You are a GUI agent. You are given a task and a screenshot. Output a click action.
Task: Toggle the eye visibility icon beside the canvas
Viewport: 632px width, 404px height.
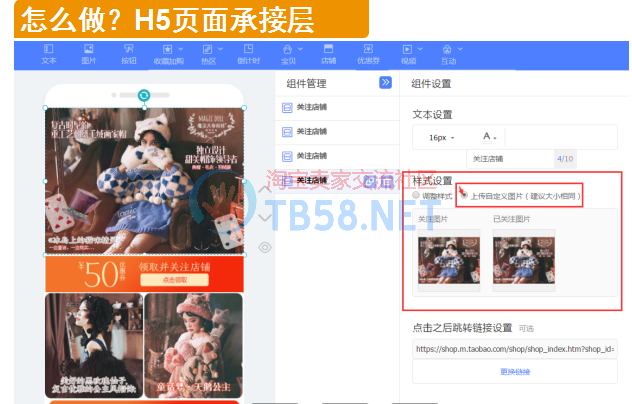265,247
